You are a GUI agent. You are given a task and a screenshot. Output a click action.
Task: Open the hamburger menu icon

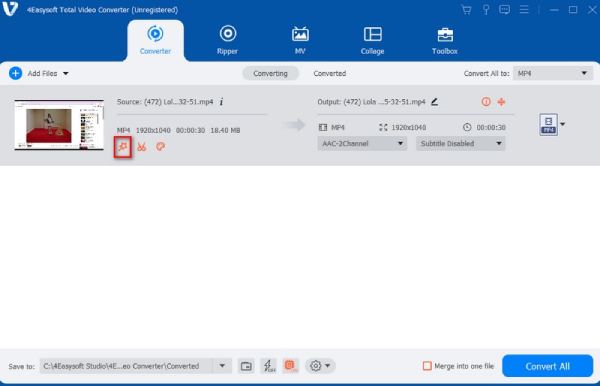524,10
